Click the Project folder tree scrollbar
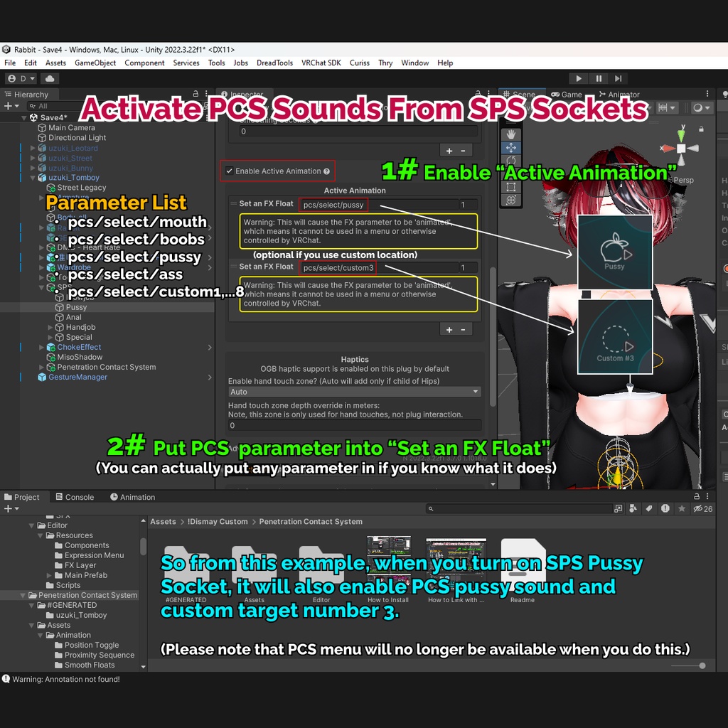Screen dimensions: 728x728 click(143, 547)
